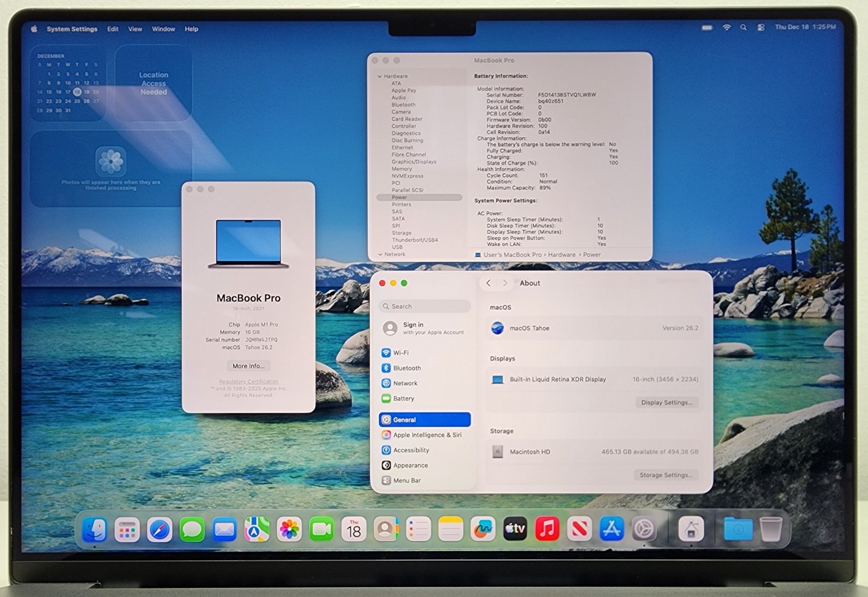Open App Store from the Dock

coord(611,529)
